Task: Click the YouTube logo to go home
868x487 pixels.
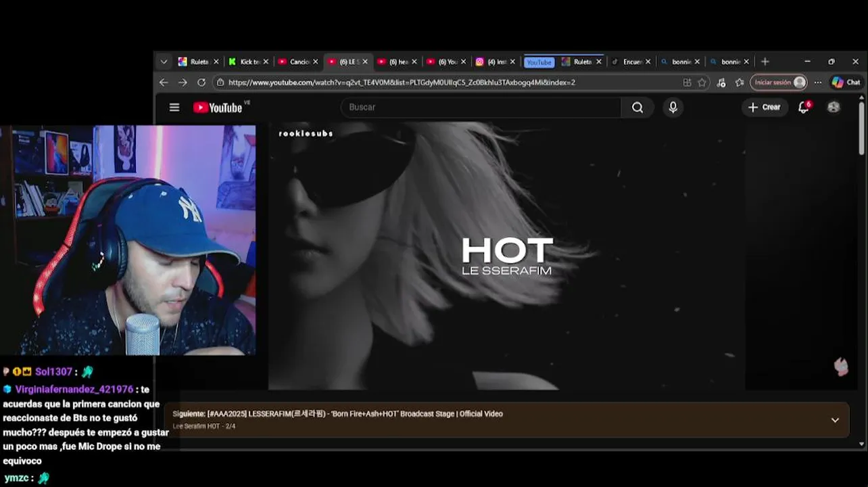Action: click(x=218, y=108)
